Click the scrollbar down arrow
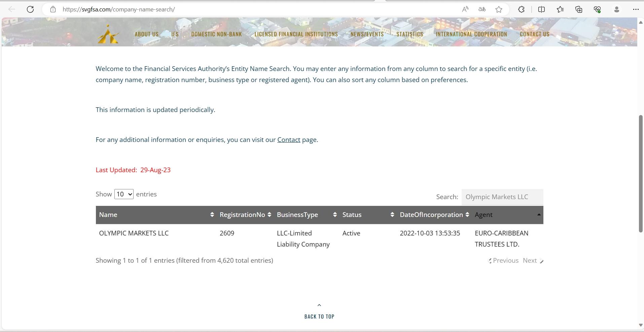The image size is (644, 332). pyautogui.click(x=641, y=325)
